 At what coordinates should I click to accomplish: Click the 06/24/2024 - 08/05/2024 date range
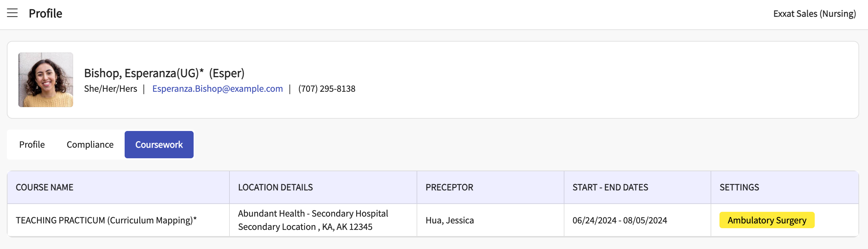point(620,220)
